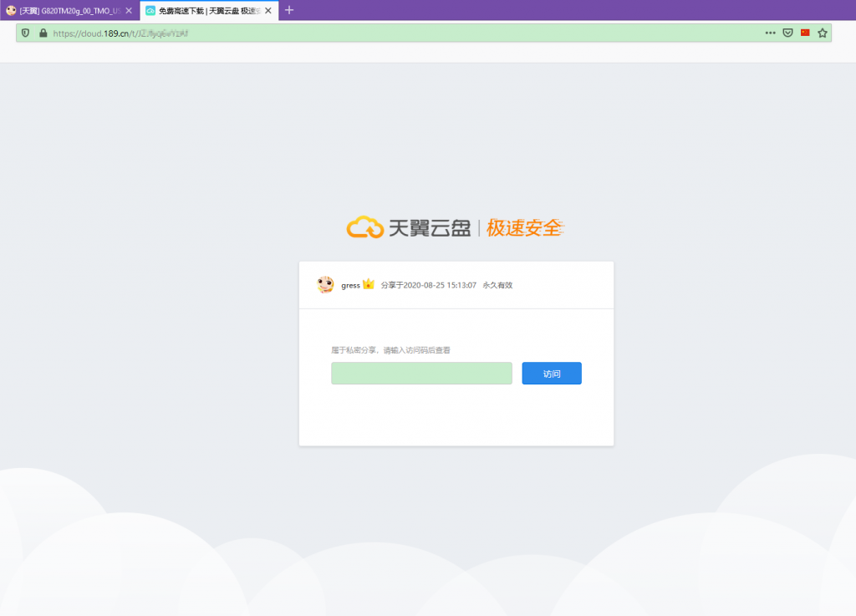
Task: Click the 属于私密分享 prompt text
Action: point(391,350)
